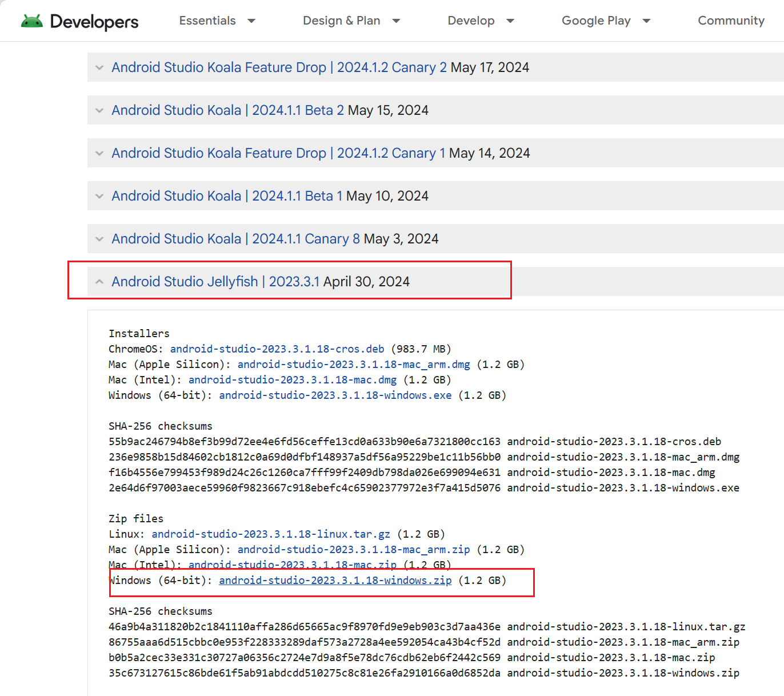Expand the Koala 2024.1.1 Canary 8 chevron
Image resolution: width=784 pixels, height=696 pixels.
click(x=99, y=239)
